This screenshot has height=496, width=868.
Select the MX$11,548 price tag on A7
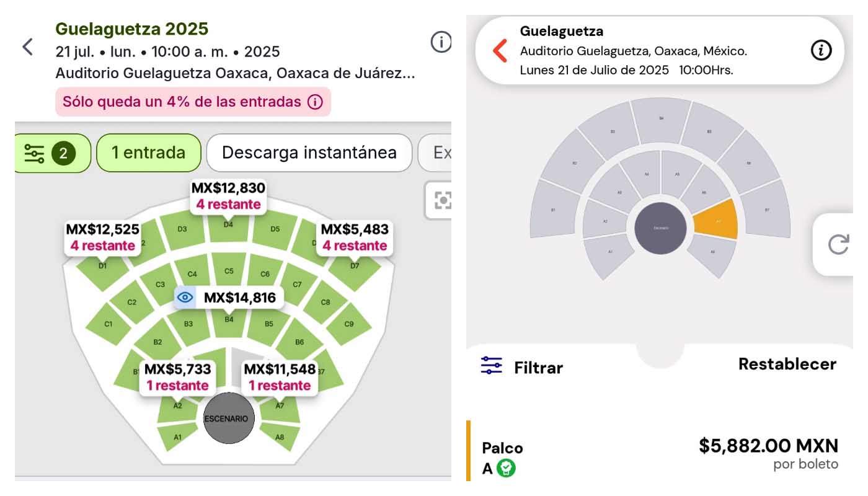280,377
